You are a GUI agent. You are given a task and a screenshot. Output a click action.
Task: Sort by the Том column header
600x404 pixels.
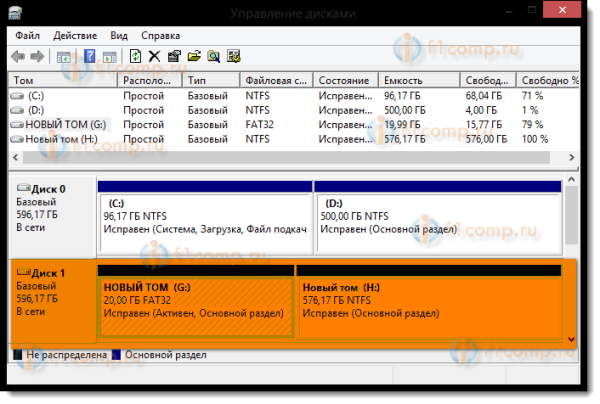(62, 79)
